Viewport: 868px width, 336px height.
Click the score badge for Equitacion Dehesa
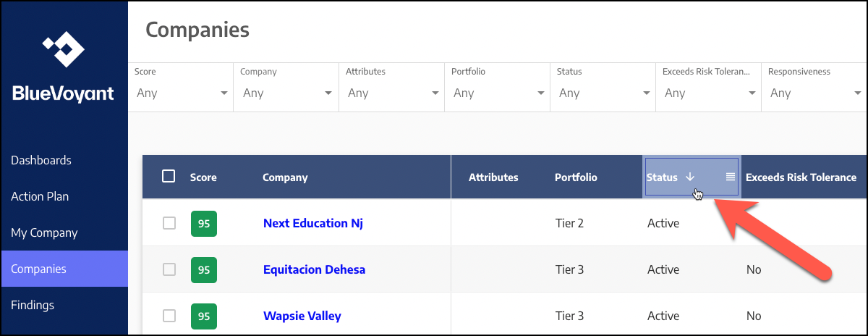pyautogui.click(x=204, y=270)
